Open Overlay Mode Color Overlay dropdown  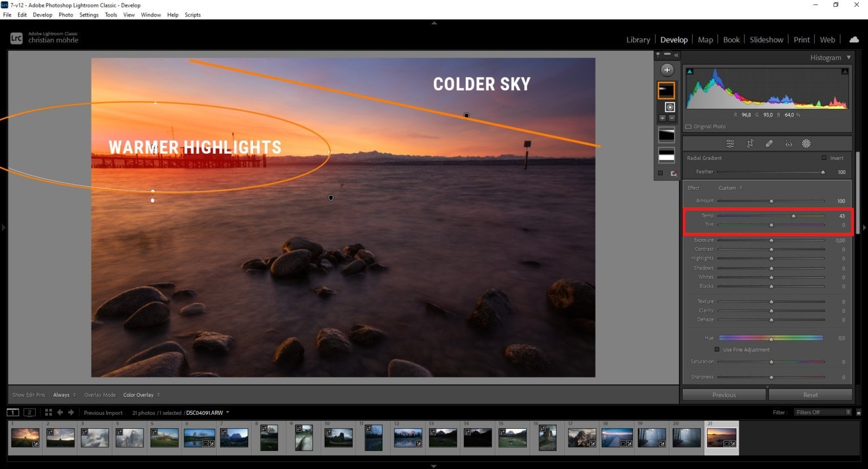pyautogui.click(x=141, y=394)
